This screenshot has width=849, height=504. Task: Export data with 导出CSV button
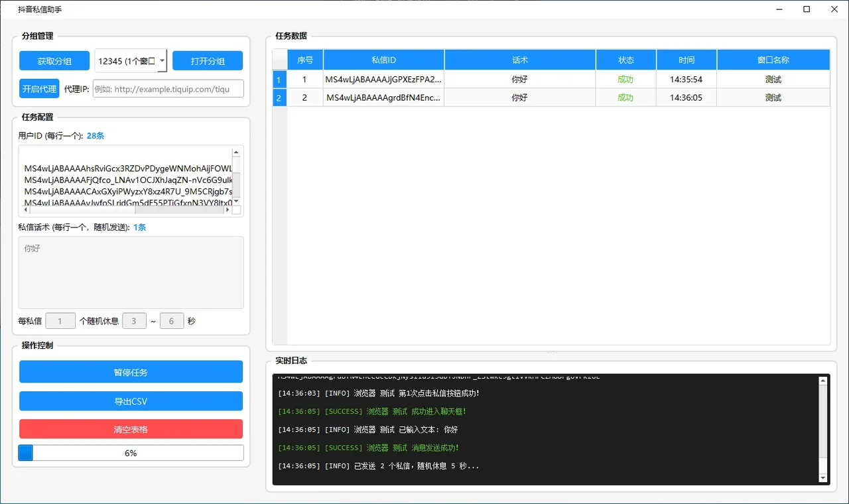pyautogui.click(x=131, y=401)
